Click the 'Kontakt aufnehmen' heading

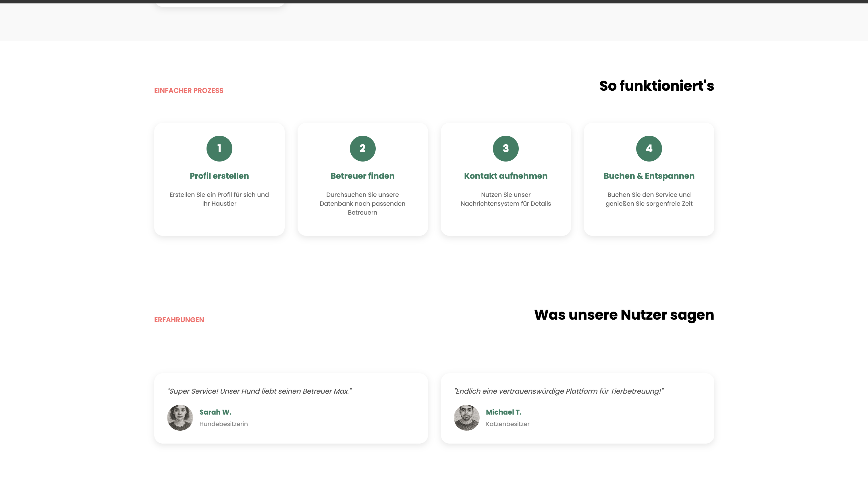[x=506, y=176]
